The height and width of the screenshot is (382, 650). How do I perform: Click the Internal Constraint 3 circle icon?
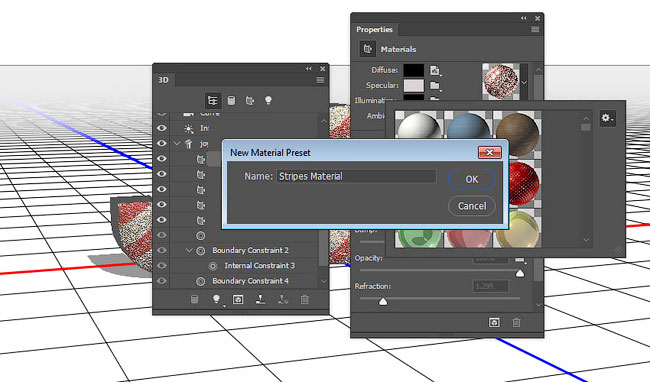(x=213, y=266)
